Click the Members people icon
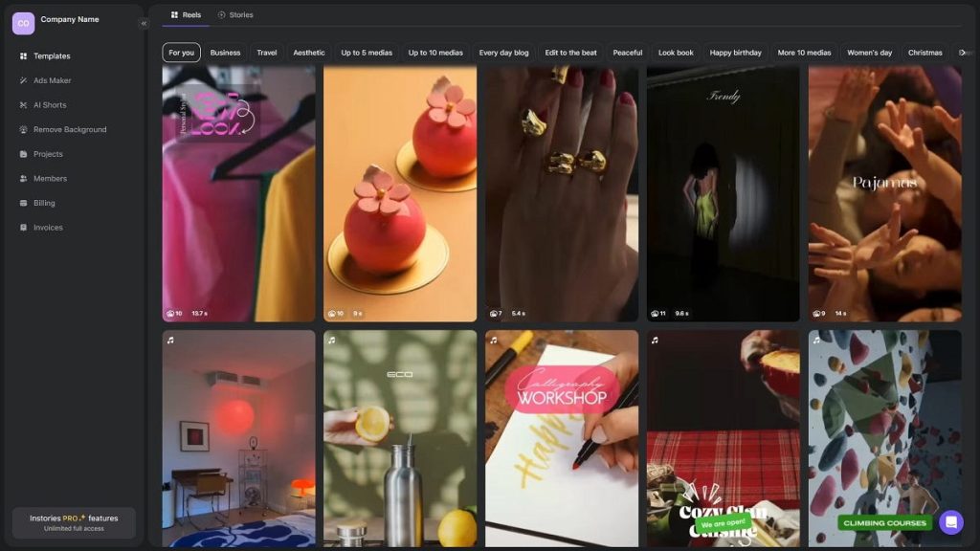980x551 pixels. coord(23,179)
